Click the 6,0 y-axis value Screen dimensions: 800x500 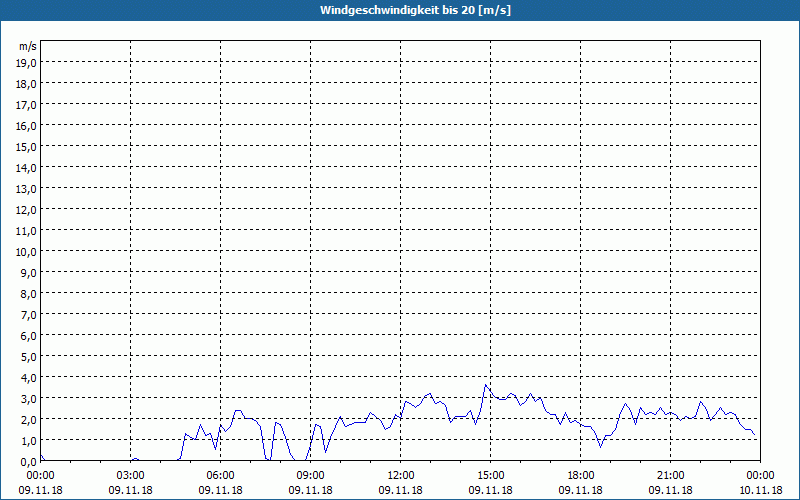28,336
